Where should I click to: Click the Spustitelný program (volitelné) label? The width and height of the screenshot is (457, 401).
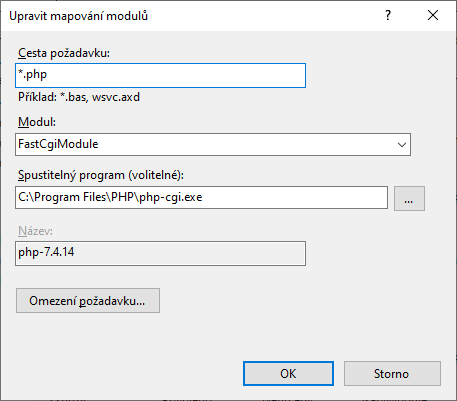[x=101, y=175]
